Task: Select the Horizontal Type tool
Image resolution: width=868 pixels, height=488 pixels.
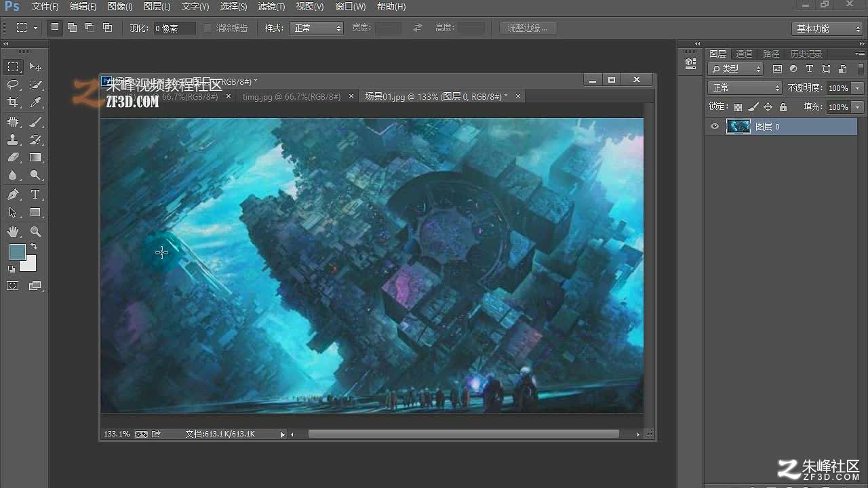Action: (35, 195)
